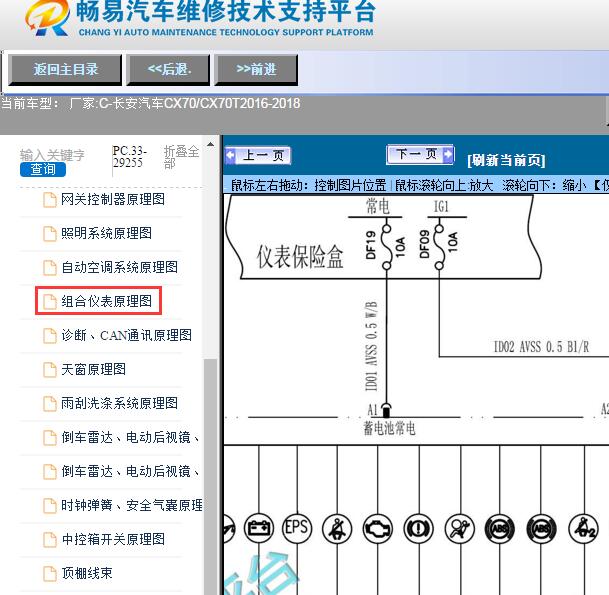Open 时钟弹簧、安全气囊原理 entry
The height and width of the screenshot is (595, 609).
tap(132, 505)
